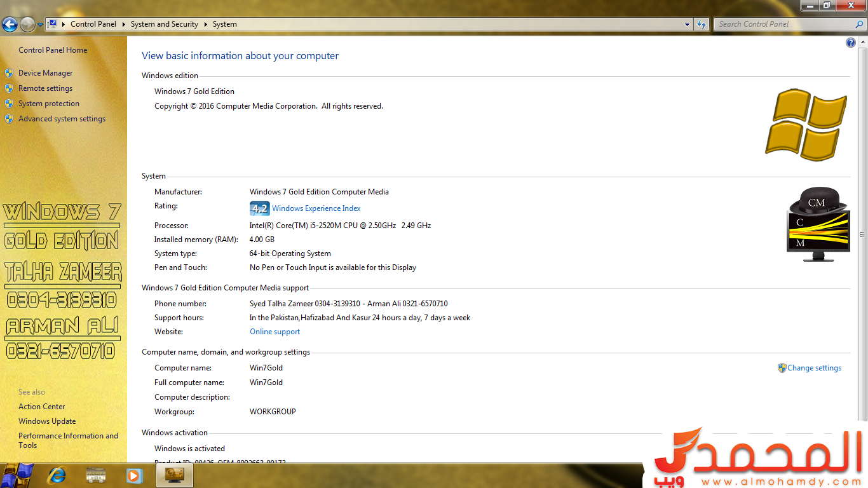The width and height of the screenshot is (868, 488).
Task: Click the Back navigation arrow button
Action: 10,24
